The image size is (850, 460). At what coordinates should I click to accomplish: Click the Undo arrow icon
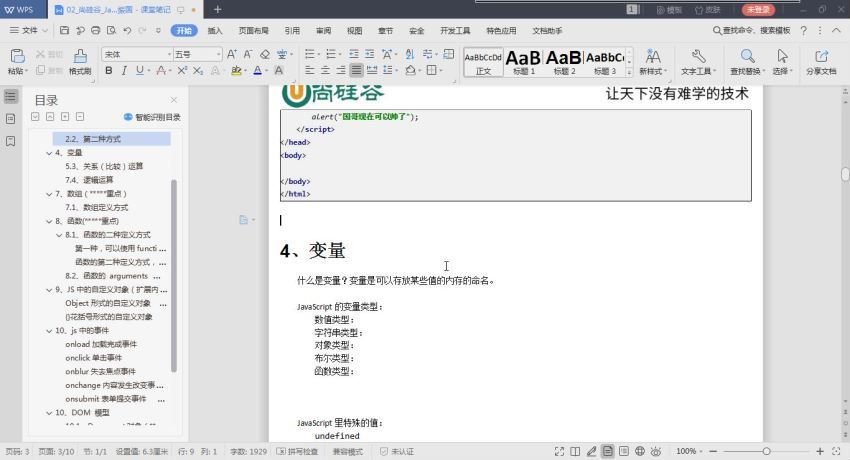[127, 30]
